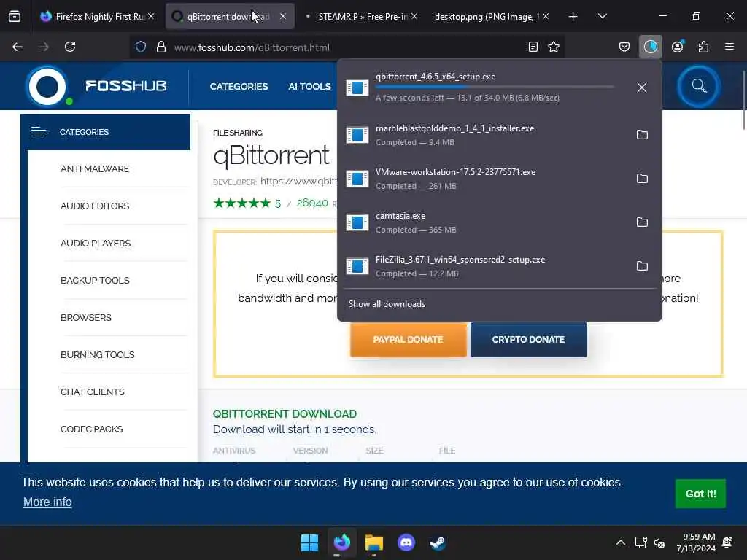747x560 pixels.
Task: Show site security lock information
Action: 161,47
